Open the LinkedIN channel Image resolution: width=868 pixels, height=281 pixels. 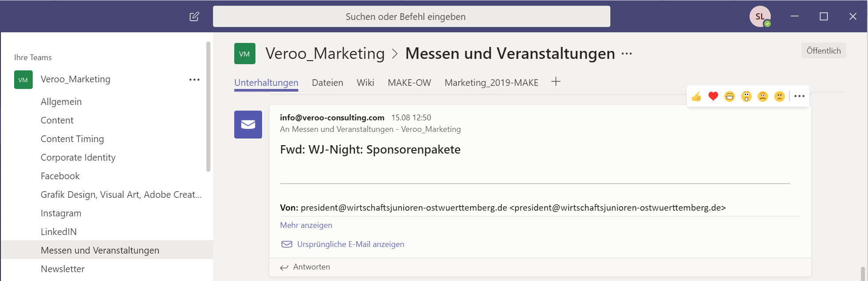tap(59, 232)
